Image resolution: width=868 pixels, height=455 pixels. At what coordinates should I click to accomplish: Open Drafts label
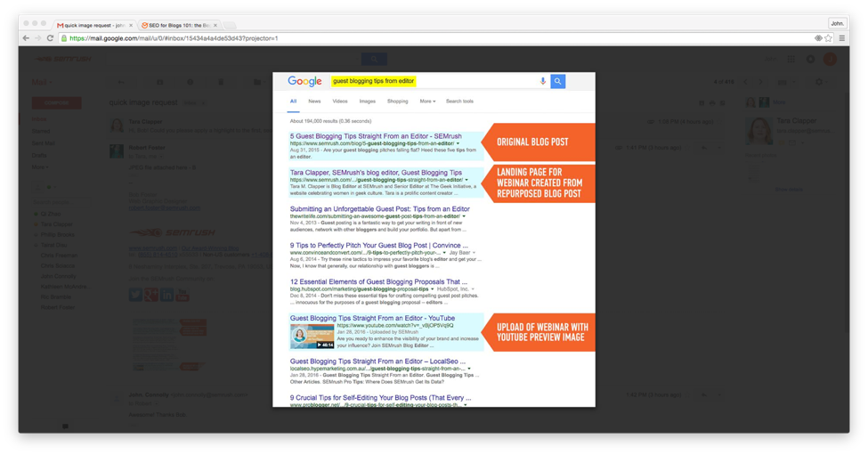click(39, 156)
